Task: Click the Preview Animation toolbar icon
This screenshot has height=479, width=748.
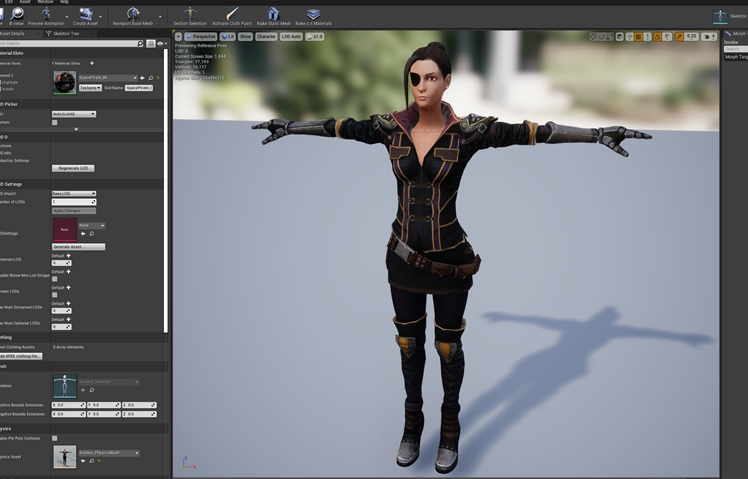Action: tap(46, 15)
